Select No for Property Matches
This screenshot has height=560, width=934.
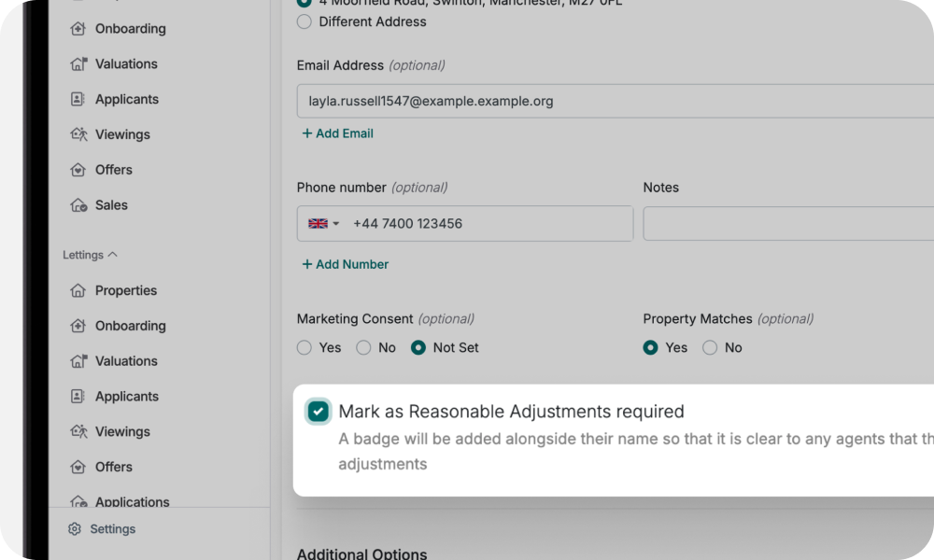point(710,347)
